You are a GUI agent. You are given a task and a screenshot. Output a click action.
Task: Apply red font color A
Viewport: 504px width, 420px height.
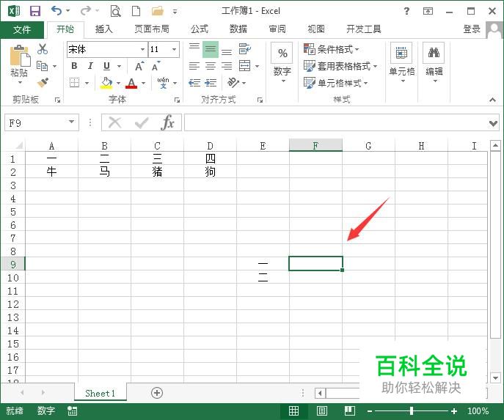(131, 83)
